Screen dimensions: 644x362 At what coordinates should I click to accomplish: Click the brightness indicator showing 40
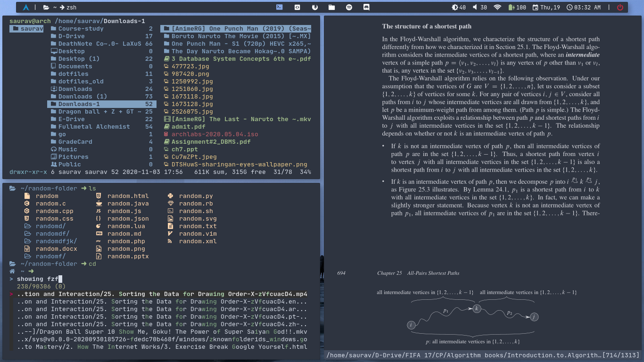459,7
